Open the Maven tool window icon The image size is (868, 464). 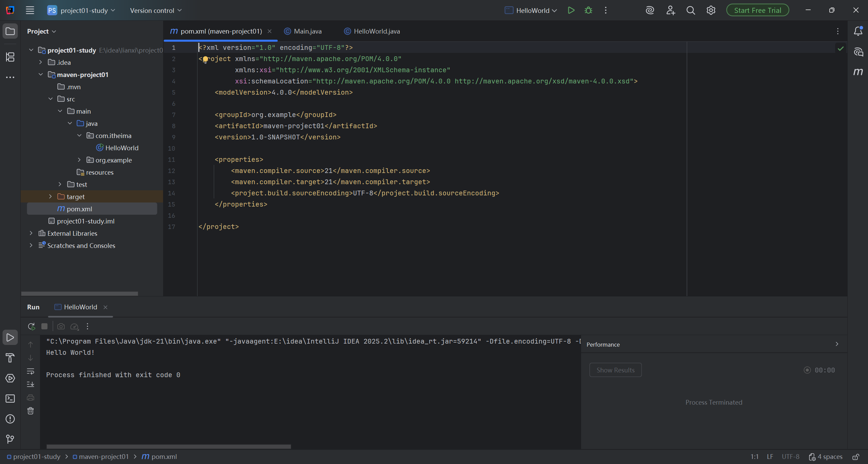click(x=858, y=72)
